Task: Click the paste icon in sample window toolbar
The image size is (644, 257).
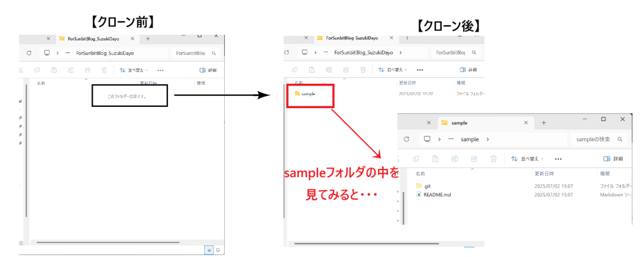Action: pos(435,158)
